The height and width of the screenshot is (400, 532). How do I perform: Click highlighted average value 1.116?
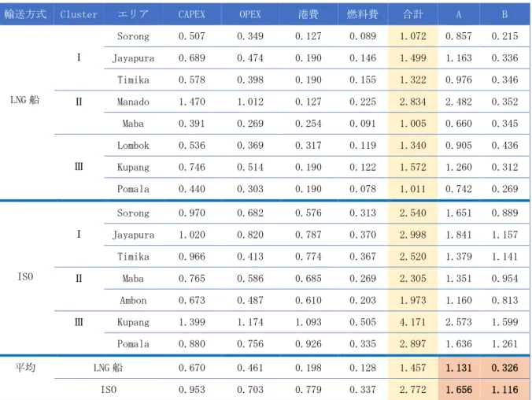[x=505, y=390]
